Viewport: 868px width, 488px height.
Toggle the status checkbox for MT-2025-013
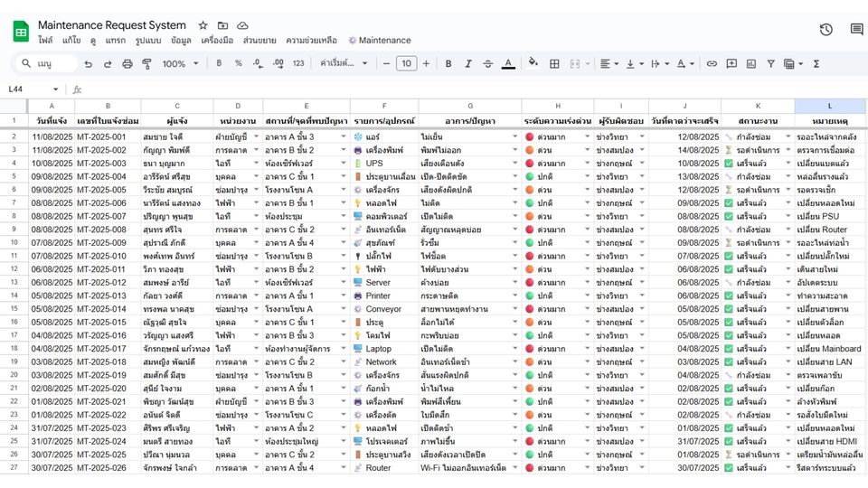pyautogui.click(x=729, y=296)
